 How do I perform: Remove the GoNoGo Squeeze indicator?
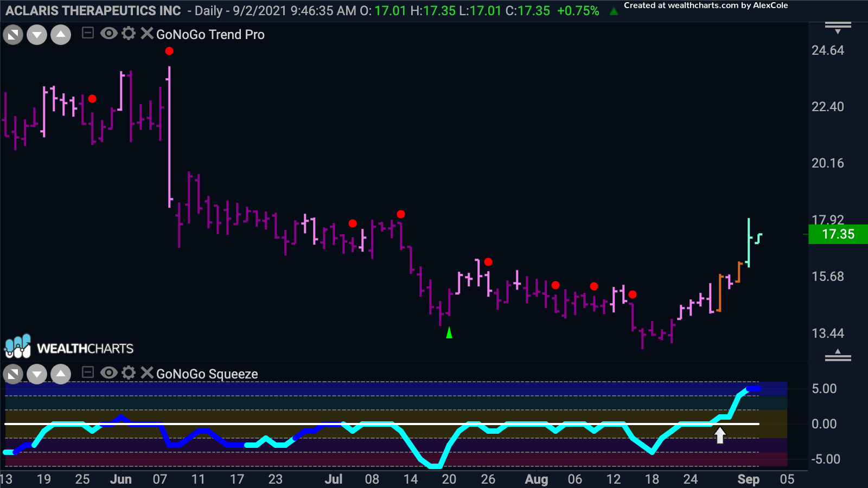click(x=147, y=373)
